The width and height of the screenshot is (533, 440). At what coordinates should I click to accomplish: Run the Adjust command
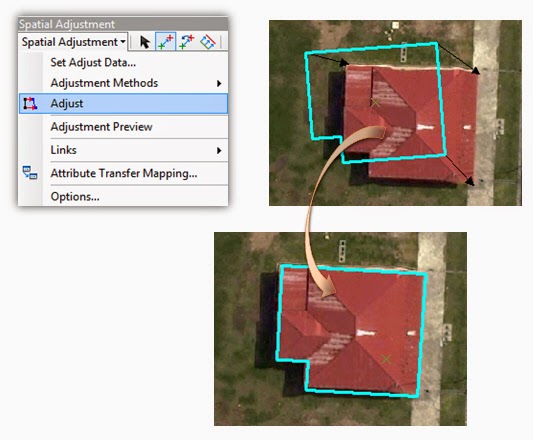pyautogui.click(x=123, y=104)
